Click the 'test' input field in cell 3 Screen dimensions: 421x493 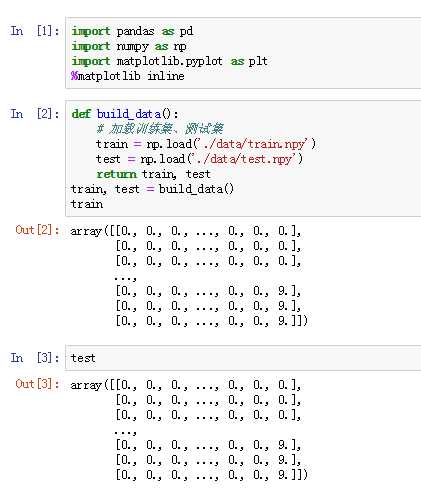point(243,358)
